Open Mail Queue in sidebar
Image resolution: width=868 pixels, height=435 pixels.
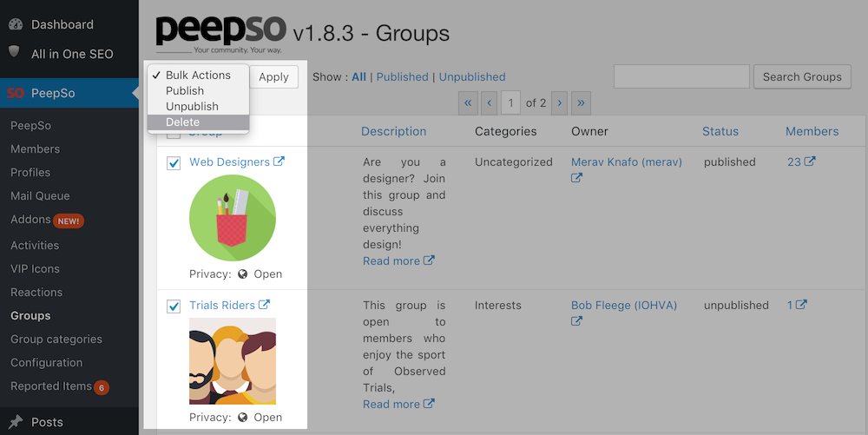(40, 196)
